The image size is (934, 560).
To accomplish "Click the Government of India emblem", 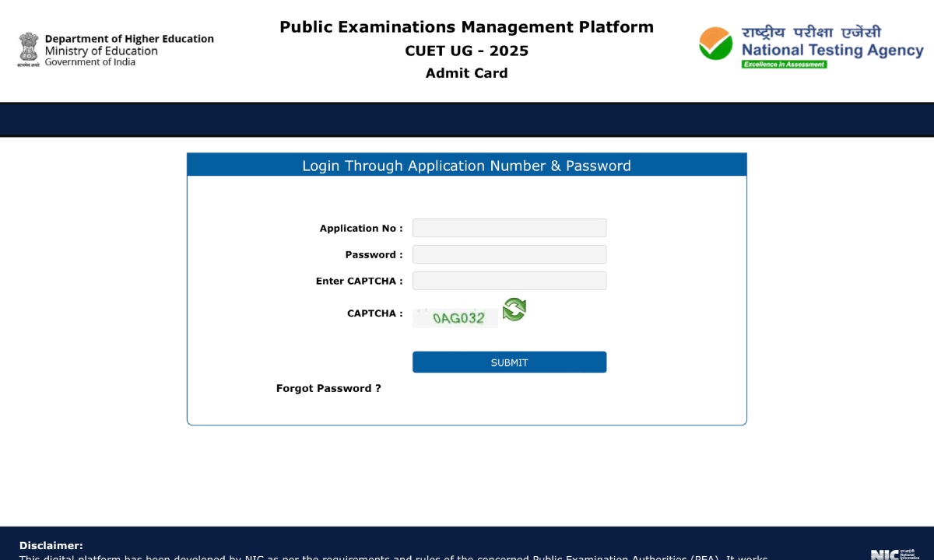I will pos(28,50).
